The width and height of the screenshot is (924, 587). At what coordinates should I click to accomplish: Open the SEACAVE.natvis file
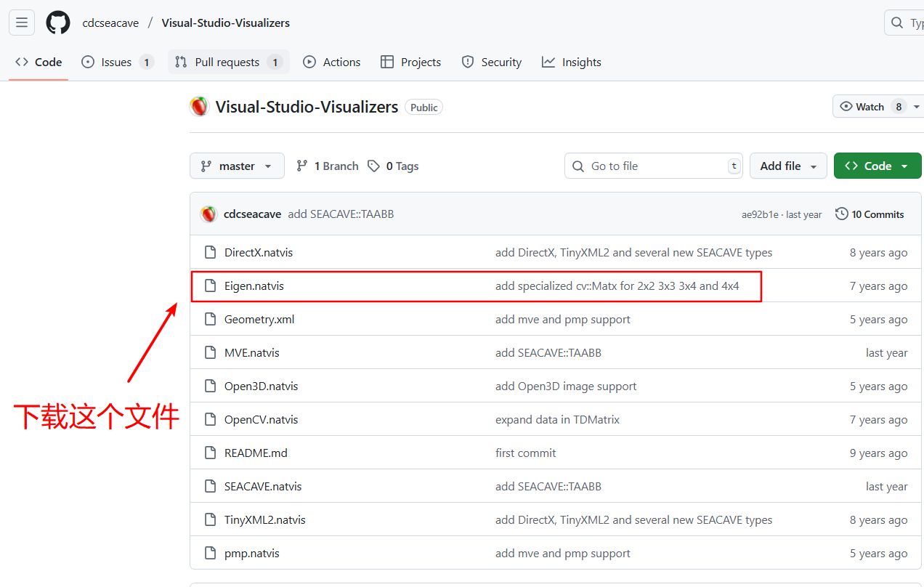point(263,487)
